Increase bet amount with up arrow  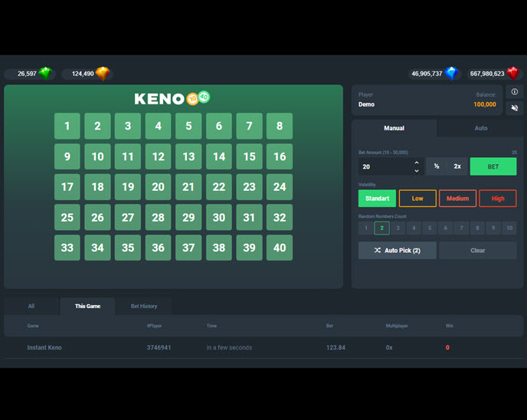417,162
